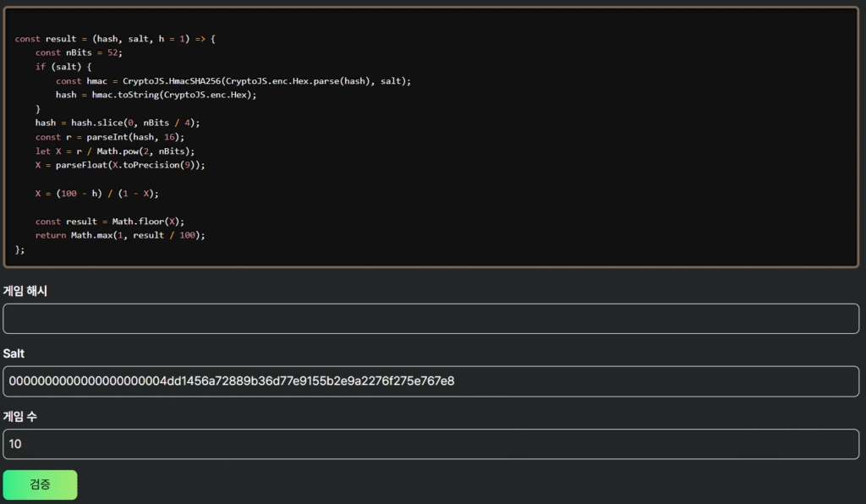Click the Salt label text
Viewport: 866px width, 504px height.
[14, 353]
